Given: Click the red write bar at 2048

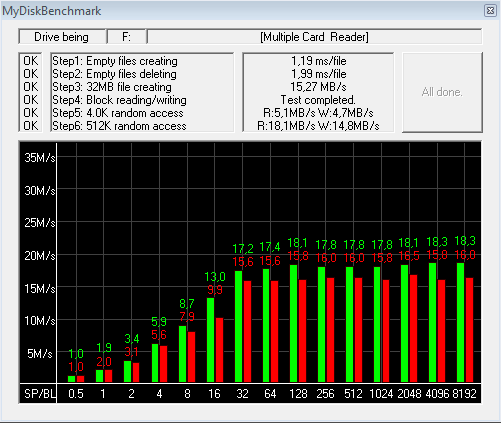Looking at the screenshot, I should pyautogui.click(x=413, y=328).
